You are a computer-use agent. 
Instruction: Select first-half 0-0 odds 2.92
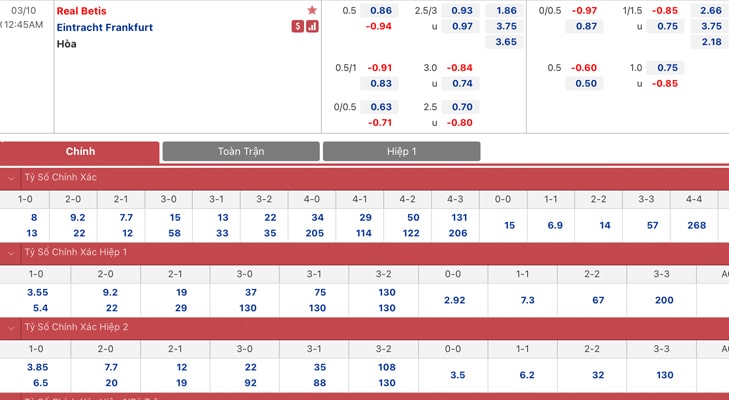click(454, 300)
